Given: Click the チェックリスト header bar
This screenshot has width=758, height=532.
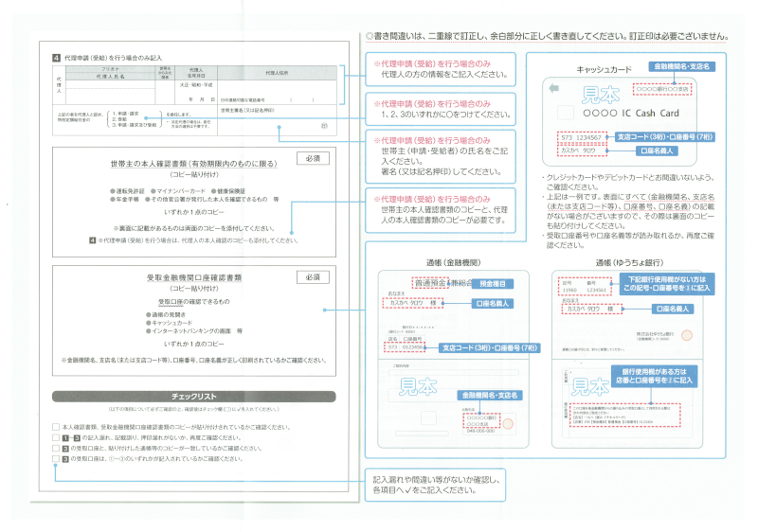Looking at the screenshot, I should (x=194, y=397).
